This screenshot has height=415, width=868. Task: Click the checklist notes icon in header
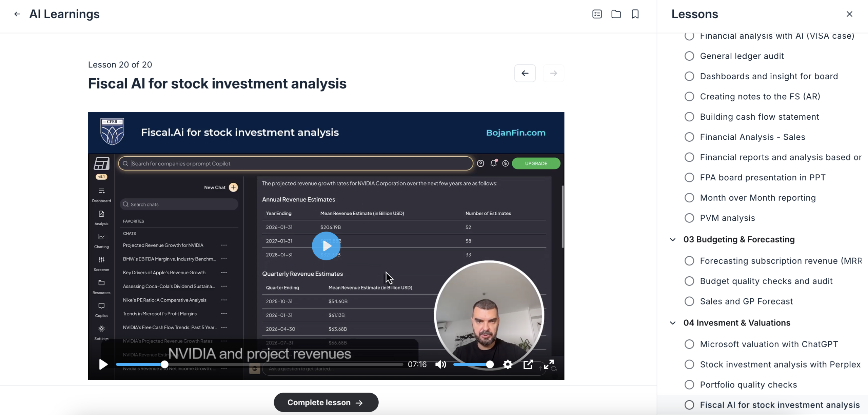tap(597, 14)
